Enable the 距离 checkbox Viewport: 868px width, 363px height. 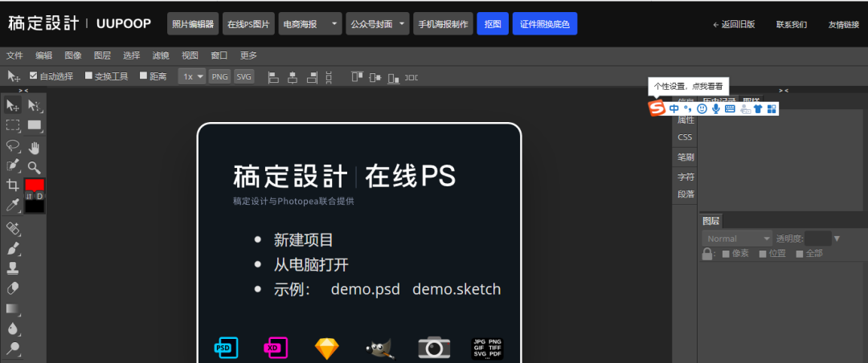(143, 75)
